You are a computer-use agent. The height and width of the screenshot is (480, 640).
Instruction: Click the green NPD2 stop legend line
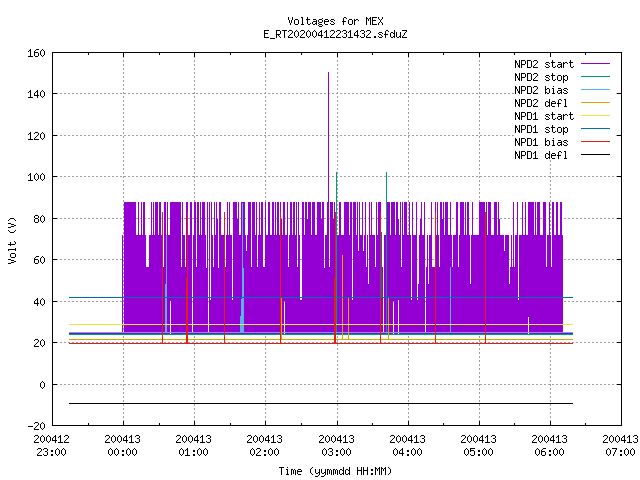coord(595,76)
